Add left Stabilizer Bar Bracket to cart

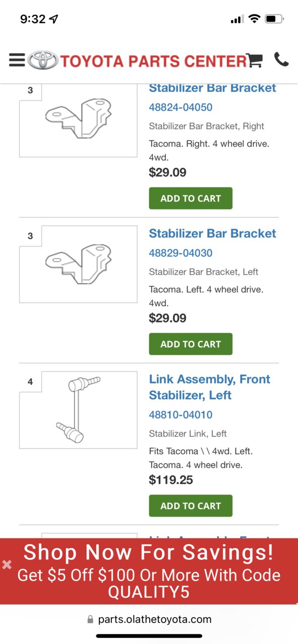pyautogui.click(x=191, y=344)
